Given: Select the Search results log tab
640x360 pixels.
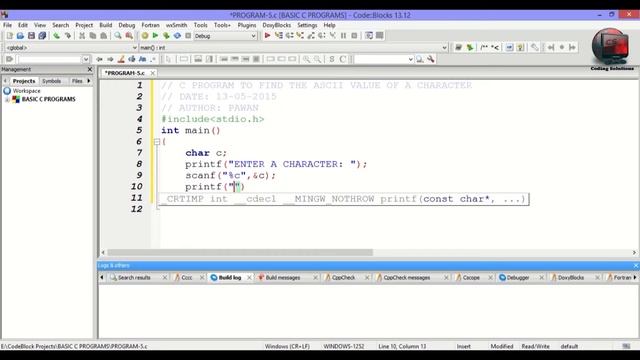Looking at the screenshot, I should pos(134,278).
